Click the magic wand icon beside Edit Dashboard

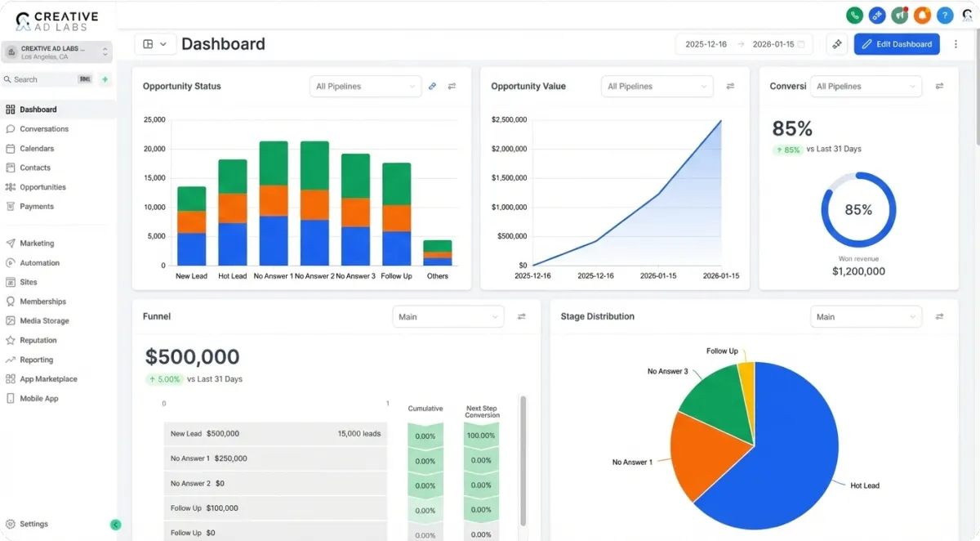[837, 44]
